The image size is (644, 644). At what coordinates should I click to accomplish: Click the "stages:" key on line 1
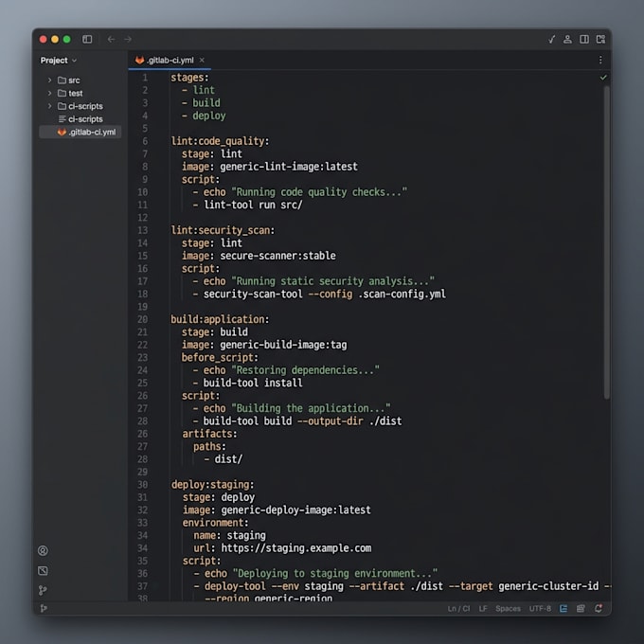click(x=189, y=78)
